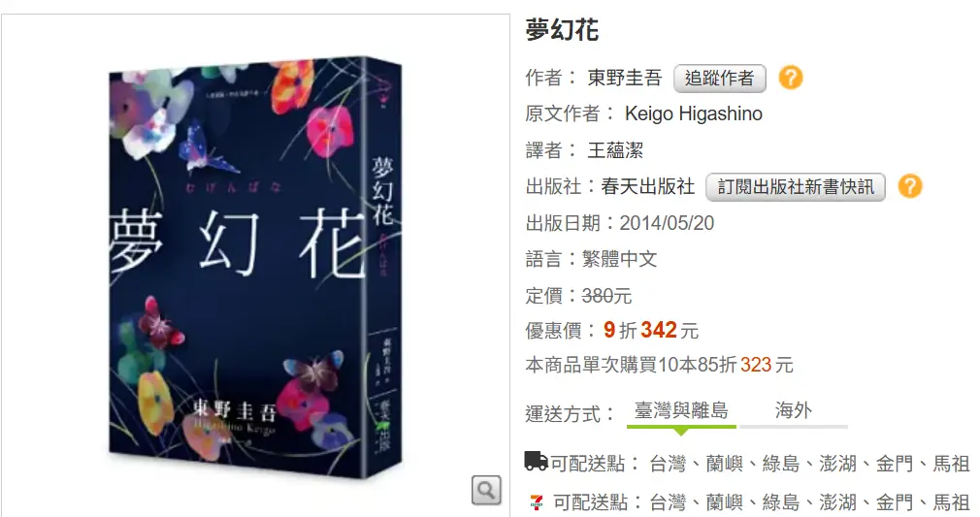980x517 pixels.
Task: Switch to the 海外 shipping tab
Action: pyautogui.click(x=793, y=410)
